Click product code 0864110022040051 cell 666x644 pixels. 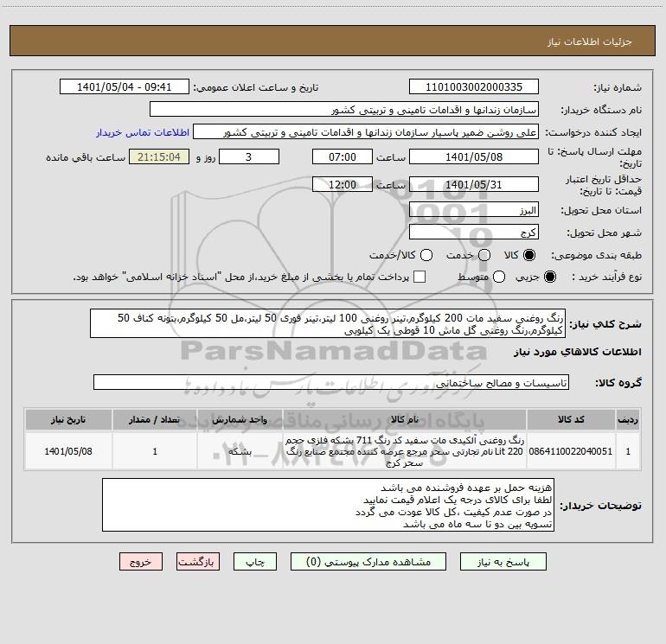(x=571, y=451)
